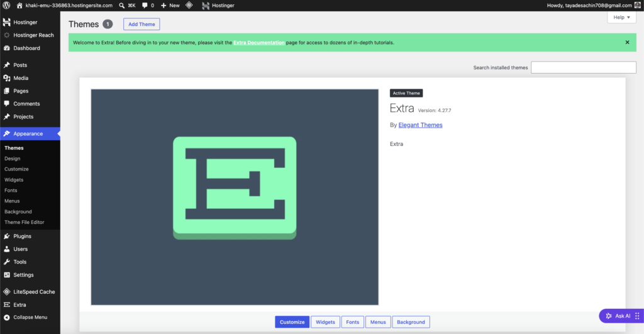Open Theme File Editor
The image size is (644, 334).
(x=25, y=222)
